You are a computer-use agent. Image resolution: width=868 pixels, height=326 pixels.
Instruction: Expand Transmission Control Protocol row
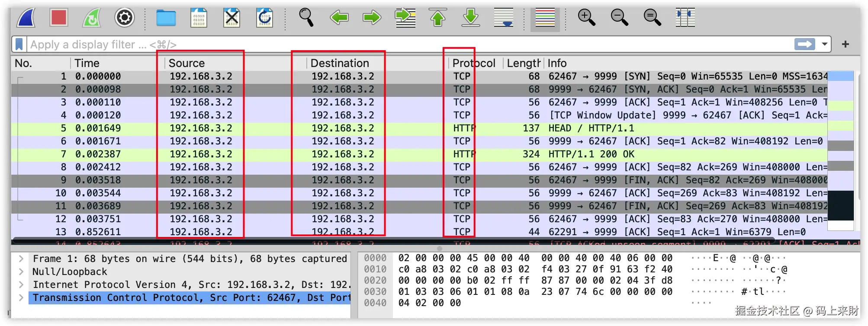21,297
